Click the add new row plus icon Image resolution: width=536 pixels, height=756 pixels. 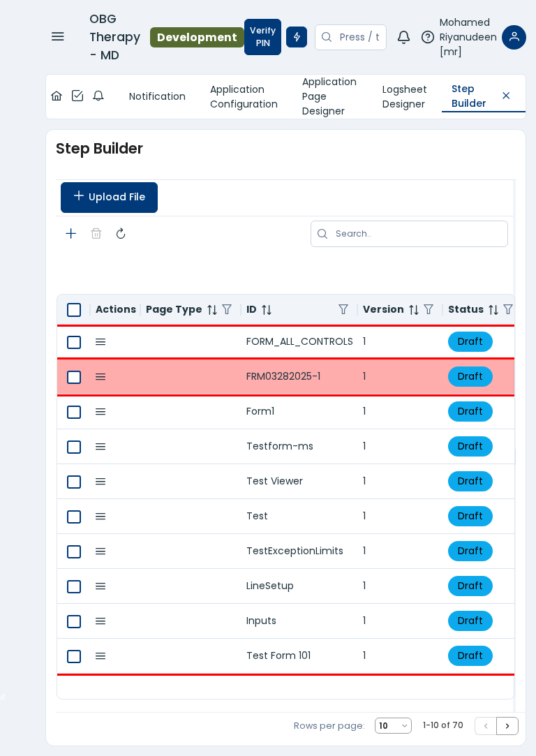pyautogui.click(x=71, y=234)
